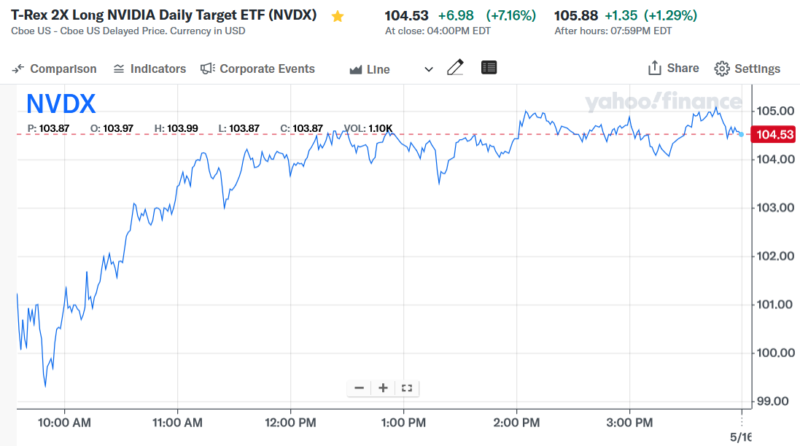This screenshot has height=446, width=800.
Task: Click the chevron beside Line chart type
Action: [429, 69]
